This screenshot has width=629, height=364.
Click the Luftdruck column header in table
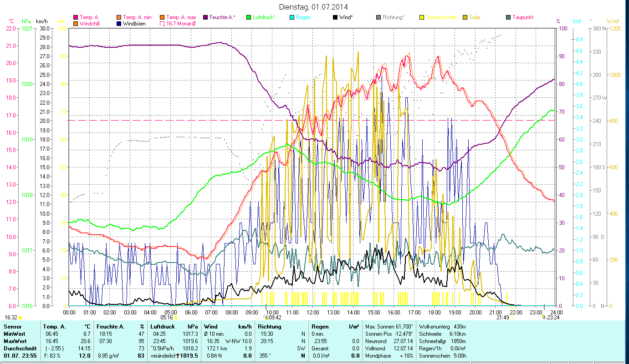click(163, 327)
